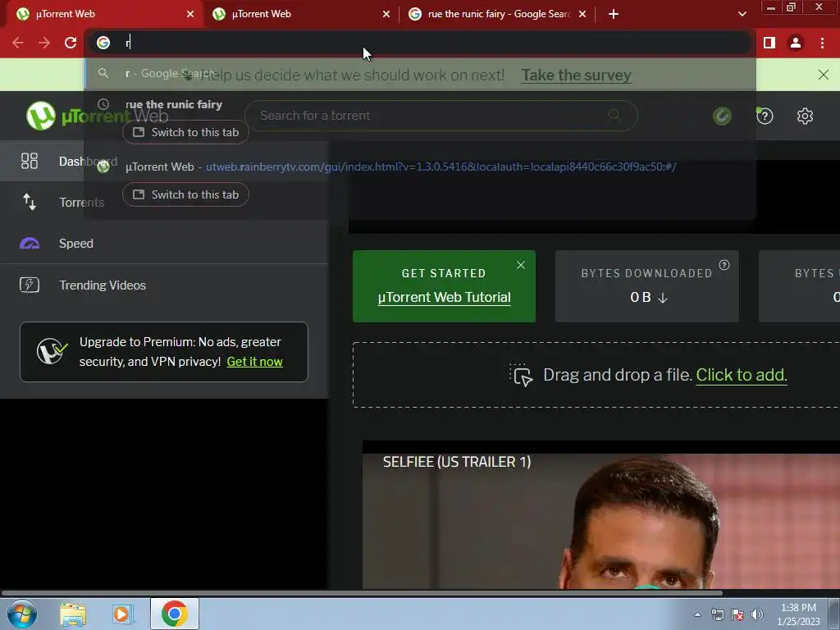
Task: Open the Windows Start menu
Action: click(x=22, y=614)
